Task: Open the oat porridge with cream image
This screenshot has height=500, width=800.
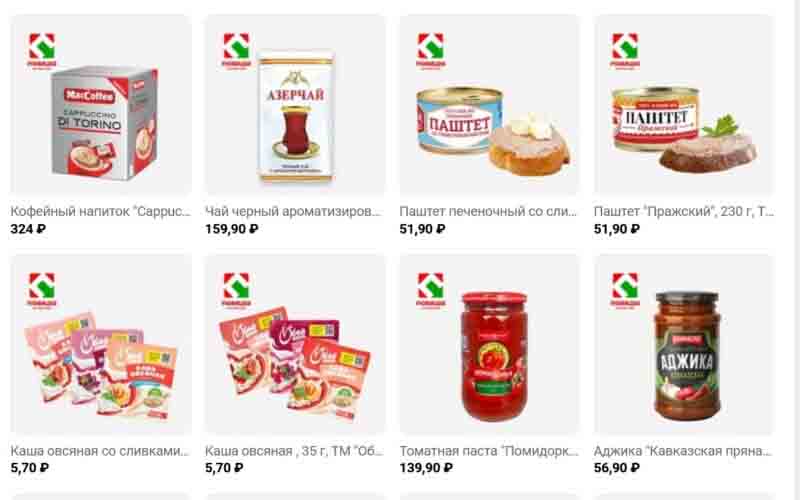Action: click(101, 345)
